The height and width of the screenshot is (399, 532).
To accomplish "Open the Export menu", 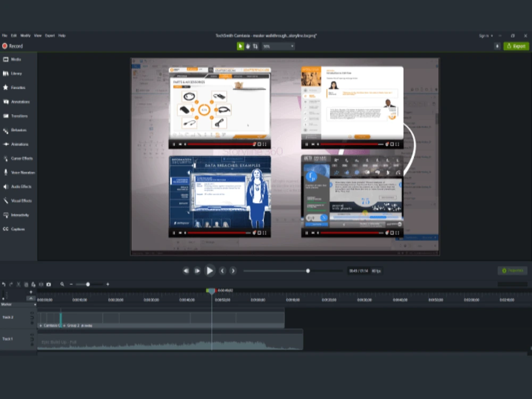I will [50, 36].
